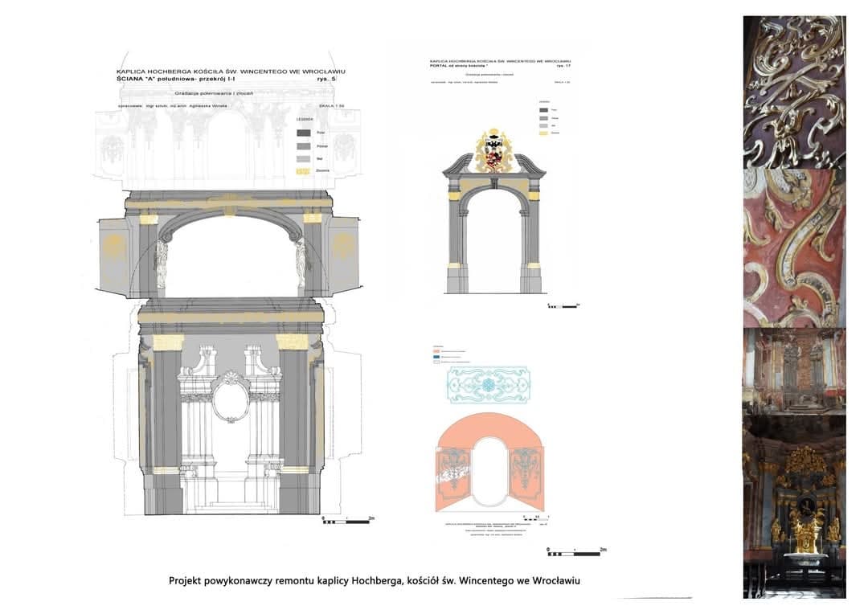Click the scale bar under the portal drawing
Image resolution: width=868 pixels, height=614 pixels.
(563, 305)
